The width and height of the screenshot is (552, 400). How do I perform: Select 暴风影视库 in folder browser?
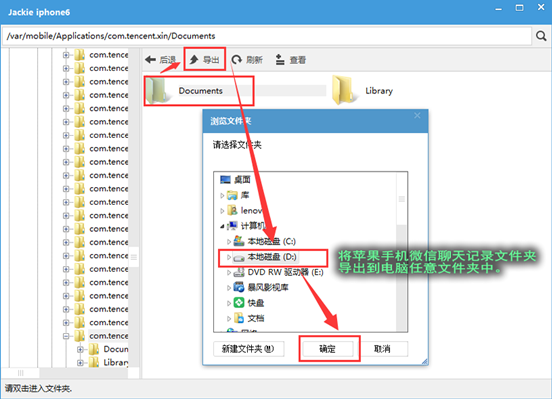[268, 287]
